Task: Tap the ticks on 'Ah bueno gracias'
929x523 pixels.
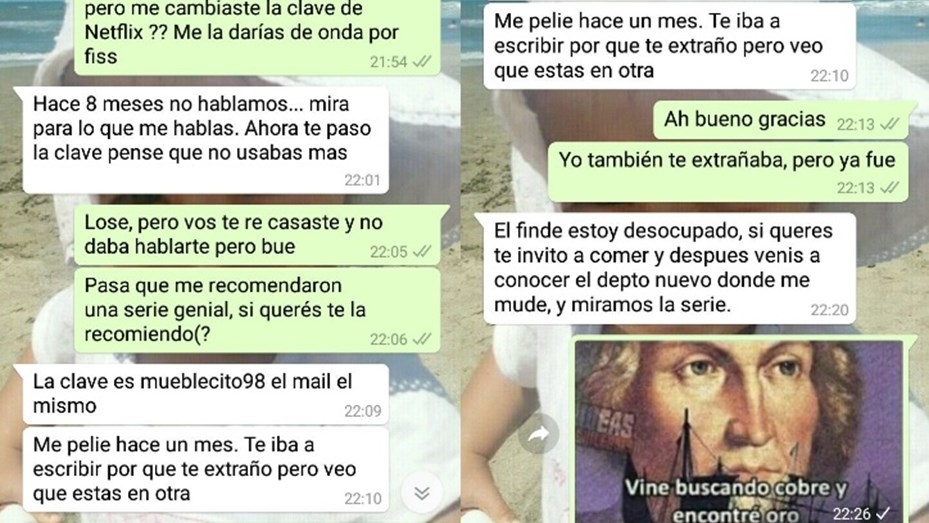Action: click(889, 124)
